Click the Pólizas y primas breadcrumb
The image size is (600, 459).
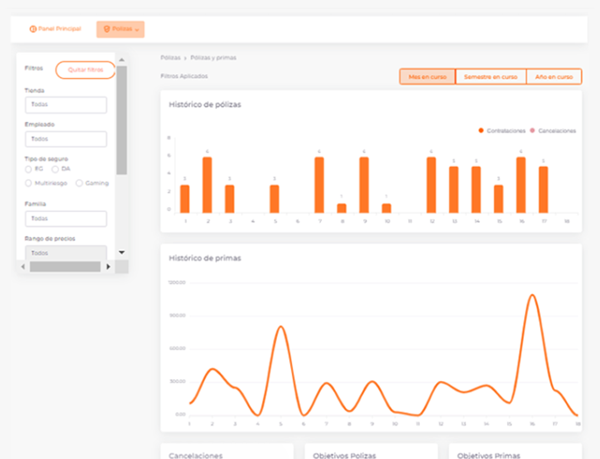214,58
